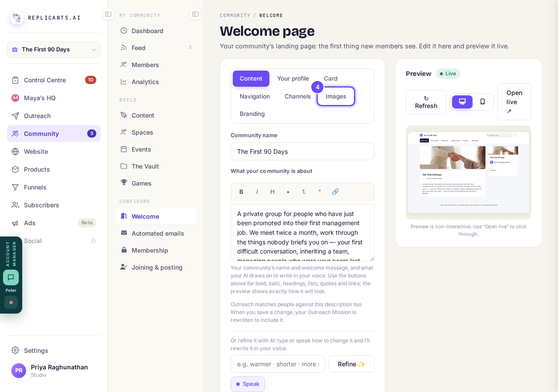Click the Community name input field

pos(303,152)
